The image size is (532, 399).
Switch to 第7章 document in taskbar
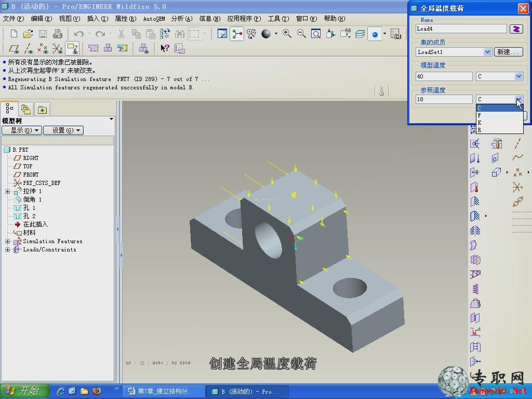coord(164,391)
